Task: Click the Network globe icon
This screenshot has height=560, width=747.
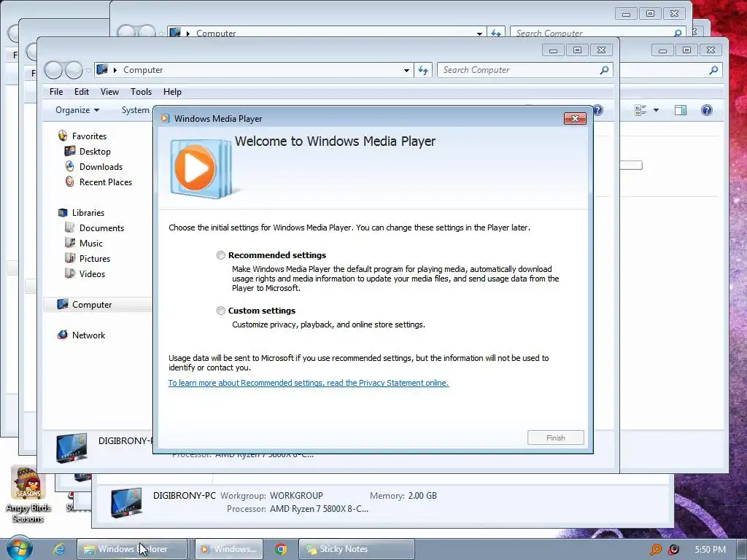Action: 63,335
